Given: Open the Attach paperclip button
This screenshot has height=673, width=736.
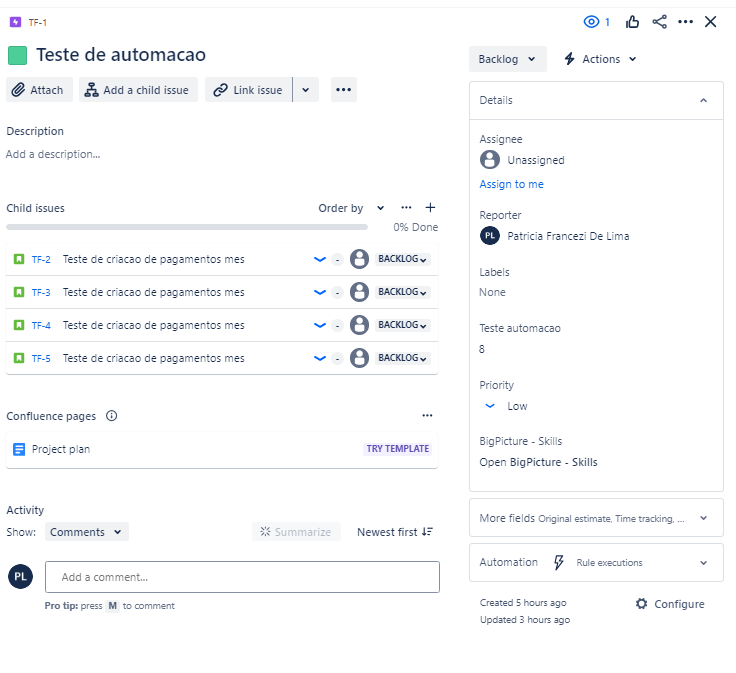Looking at the screenshot, I should [x=38, y=90].
